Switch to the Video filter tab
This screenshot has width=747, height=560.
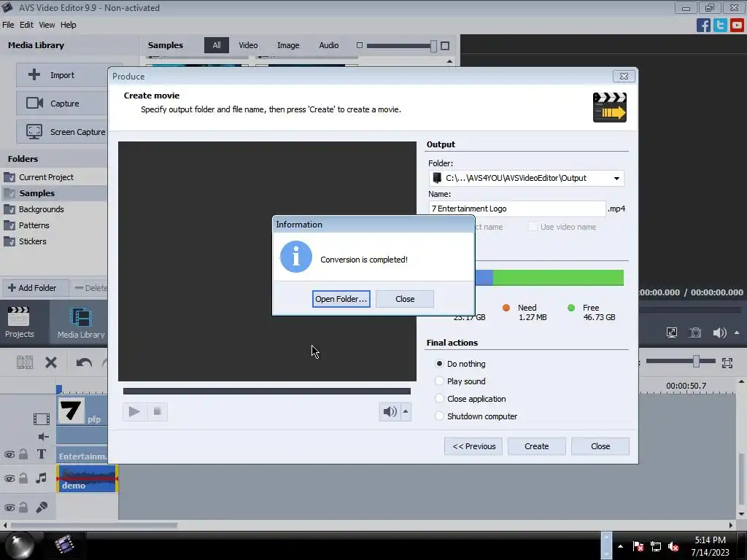248,45
